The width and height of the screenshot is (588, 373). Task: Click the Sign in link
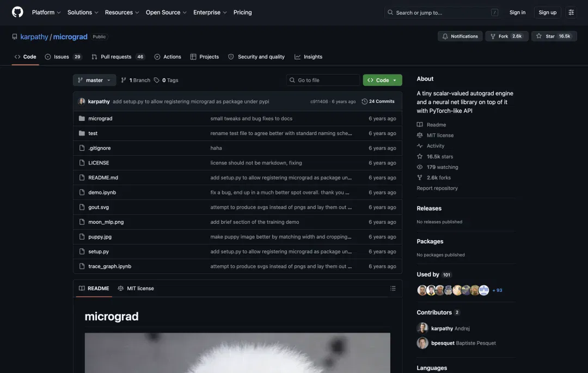[x=517, y=13]
